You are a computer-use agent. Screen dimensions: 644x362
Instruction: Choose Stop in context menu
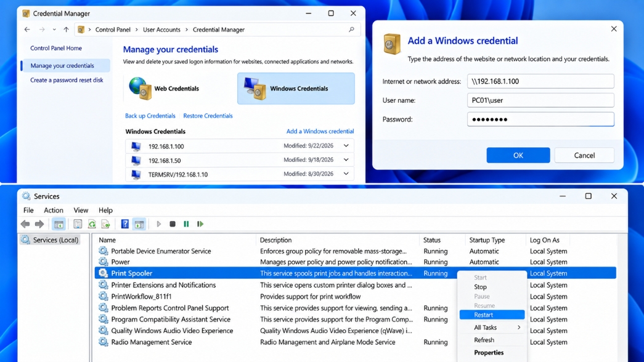[x=492, y=287]
